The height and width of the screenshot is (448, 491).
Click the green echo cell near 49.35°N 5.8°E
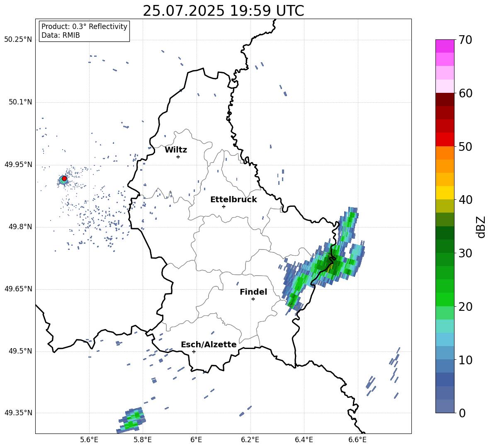pos(131,420)
